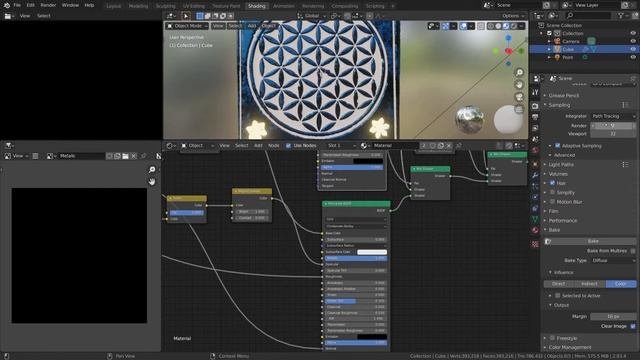The image size is (640, 360).
Task: Enable the Simplify checkbox
Action: [x=552, y=192]
